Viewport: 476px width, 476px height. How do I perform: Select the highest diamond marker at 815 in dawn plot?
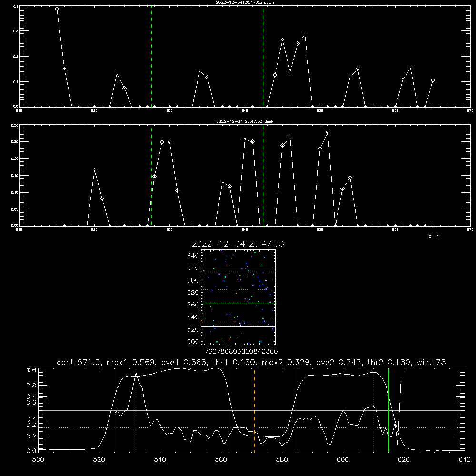coord(57,9)
